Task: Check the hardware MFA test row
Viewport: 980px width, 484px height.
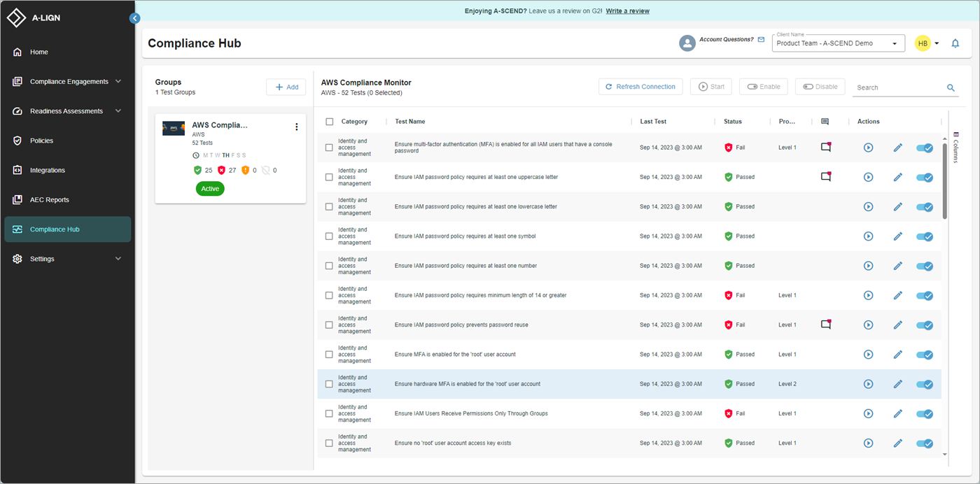Action: point(330,384)
